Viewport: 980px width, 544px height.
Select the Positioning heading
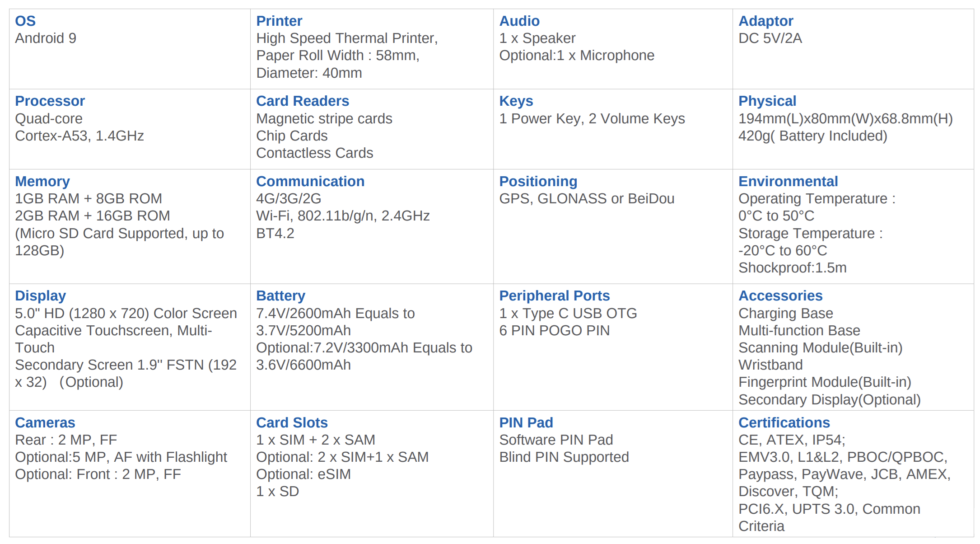click(x=538, y=181)
